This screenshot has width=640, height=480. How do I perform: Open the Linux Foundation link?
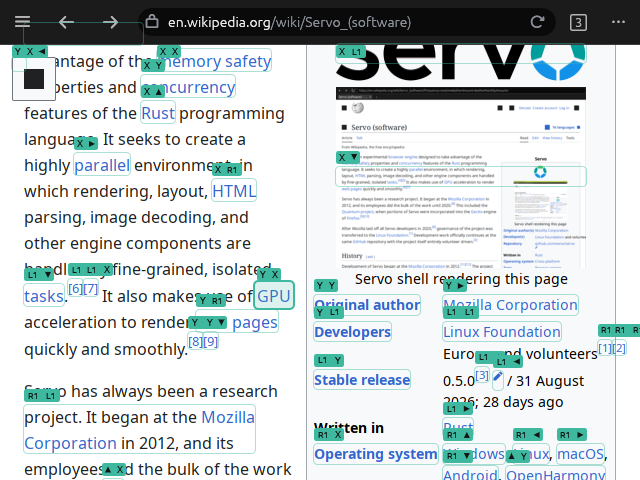coord(502,332)
